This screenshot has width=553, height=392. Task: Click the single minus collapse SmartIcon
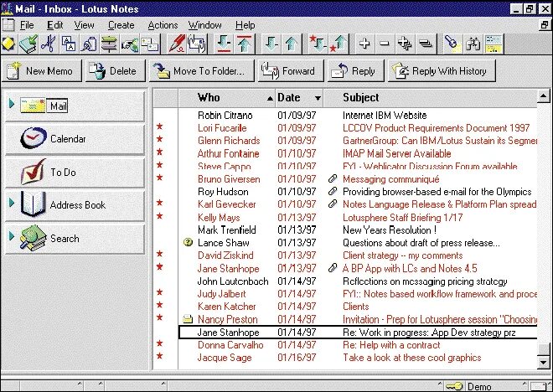tap(385, 44)
